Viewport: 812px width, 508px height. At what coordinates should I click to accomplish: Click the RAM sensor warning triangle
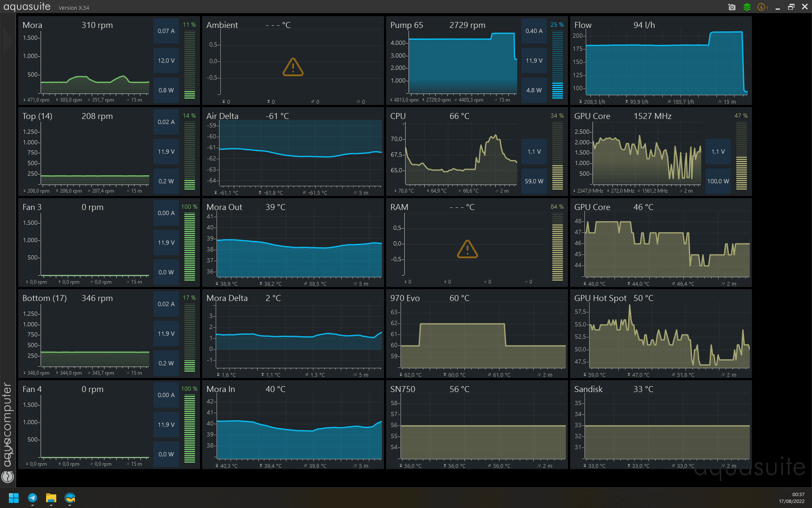467,249
